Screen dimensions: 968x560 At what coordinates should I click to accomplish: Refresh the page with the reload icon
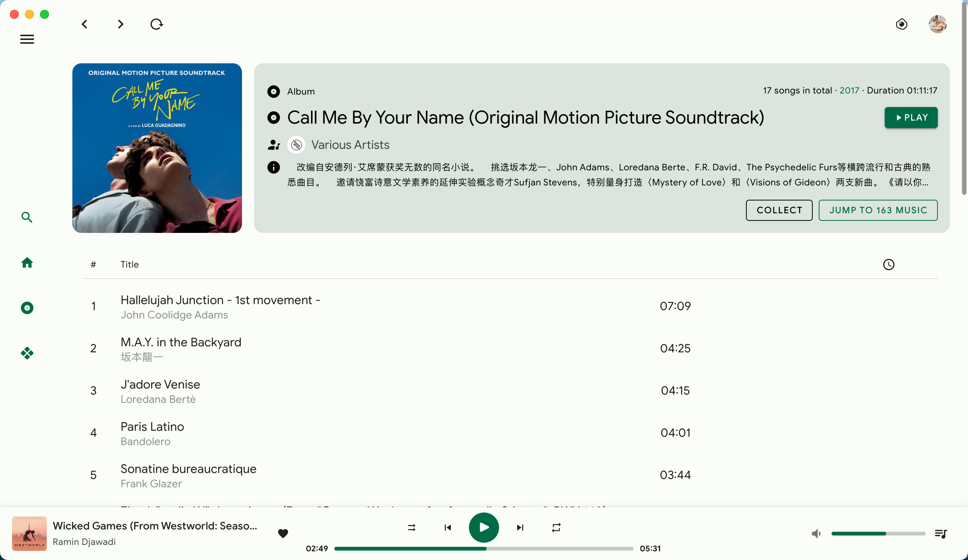click(x=156, y=24)
